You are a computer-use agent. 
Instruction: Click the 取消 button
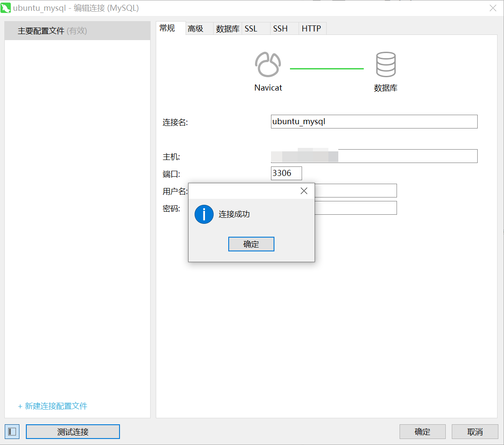[x=475, y=432]
